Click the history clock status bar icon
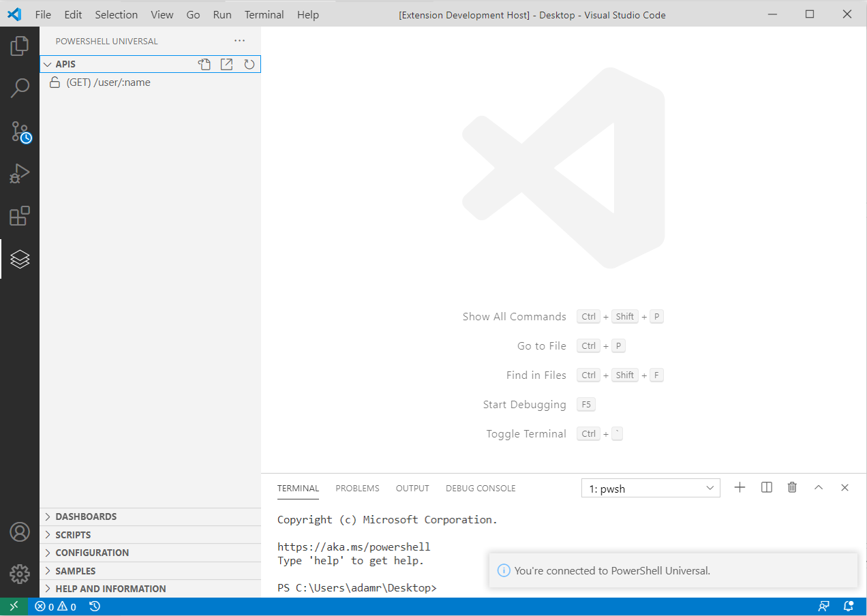The image size is (867, 616). pyautogui.click(x=95, y=606)
